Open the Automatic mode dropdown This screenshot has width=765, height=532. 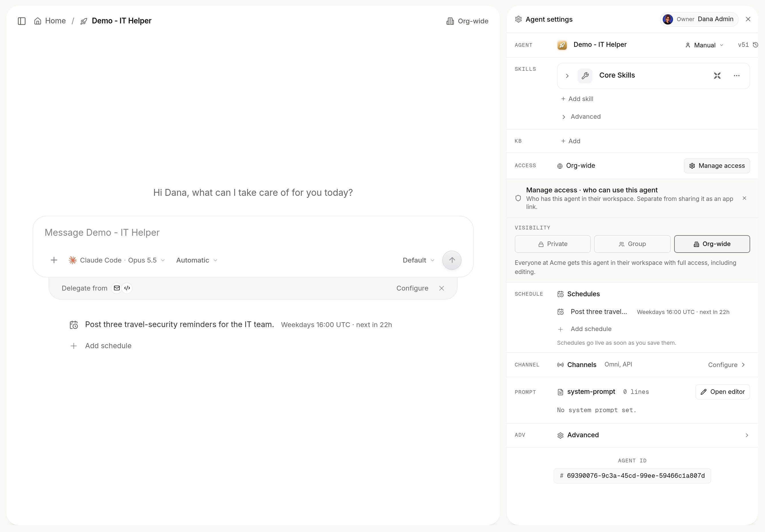pos(197,260)
